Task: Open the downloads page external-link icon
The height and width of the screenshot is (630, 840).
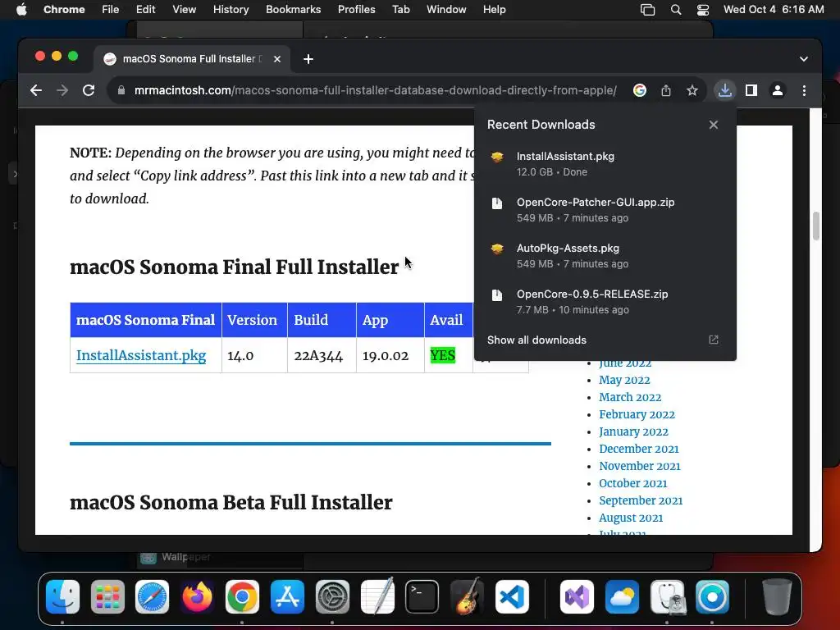Action: [x=714, y=340]
